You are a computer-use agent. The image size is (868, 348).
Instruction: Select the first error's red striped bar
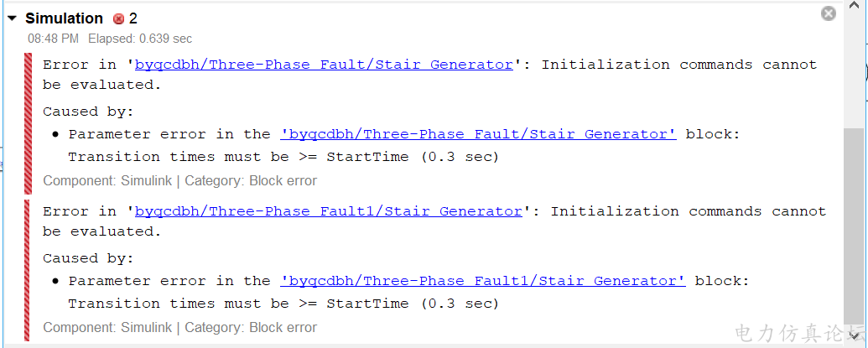point(27,122)
